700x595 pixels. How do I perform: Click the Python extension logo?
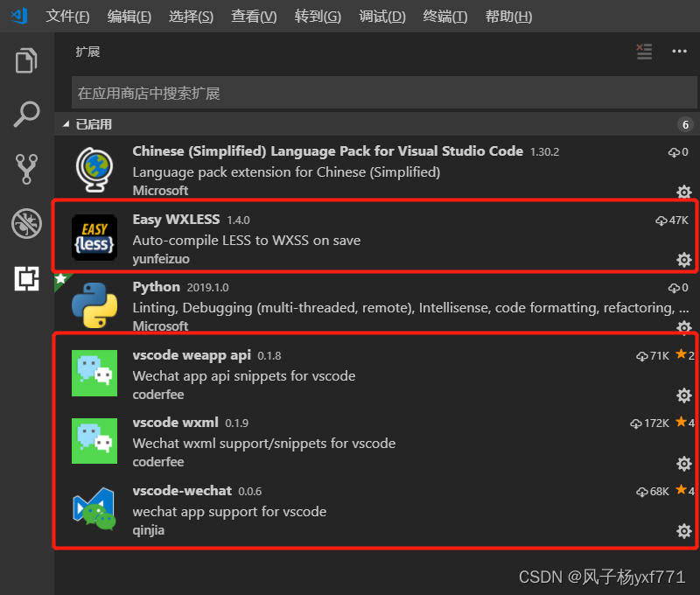[x=94, y=305]
